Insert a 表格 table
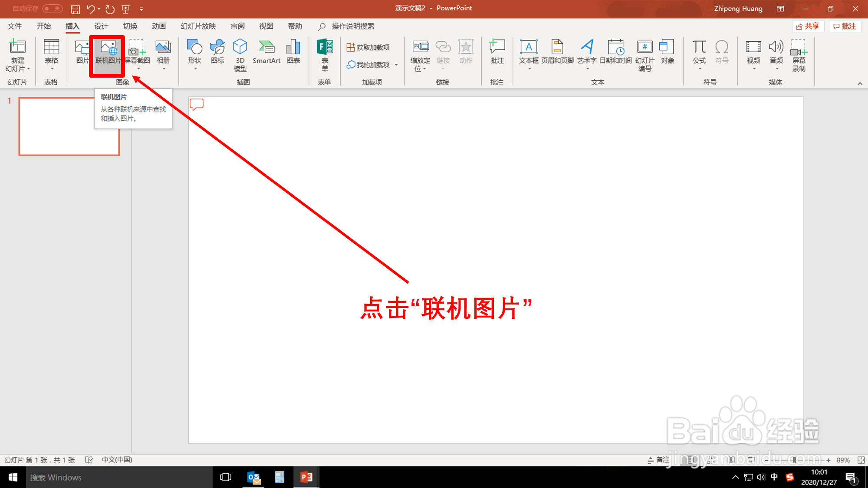The width and height of the screenshot is (868, 488). point(51,54)
